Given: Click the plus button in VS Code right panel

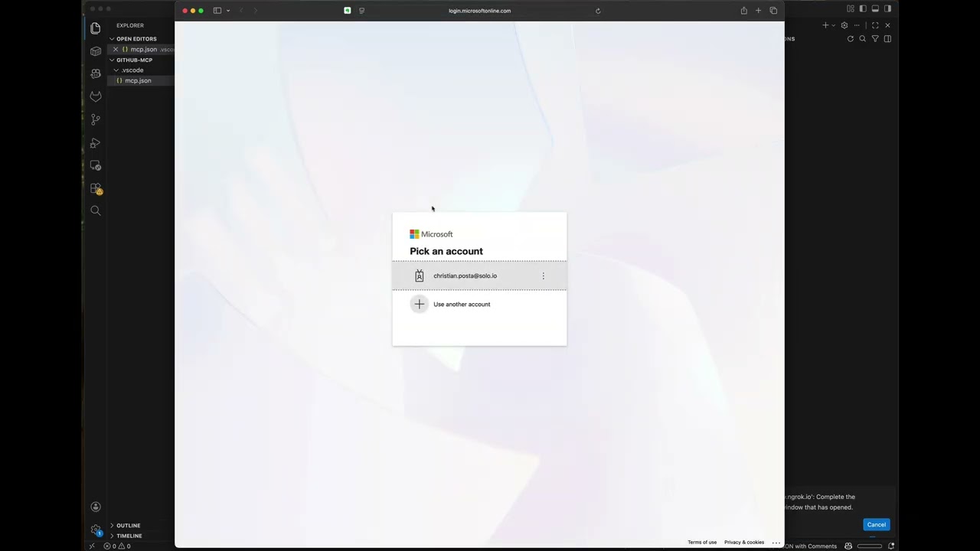Looking at the screenshot, I should click(x=825, y=25).
